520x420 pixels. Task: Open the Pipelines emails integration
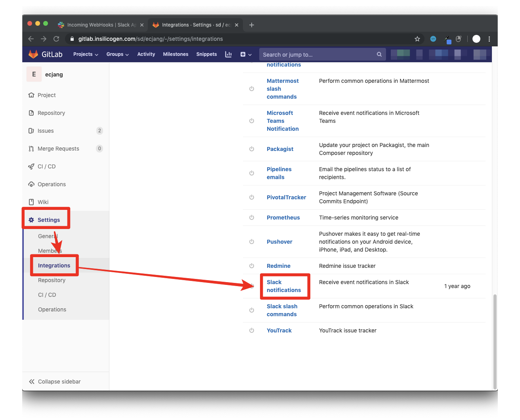279,173
